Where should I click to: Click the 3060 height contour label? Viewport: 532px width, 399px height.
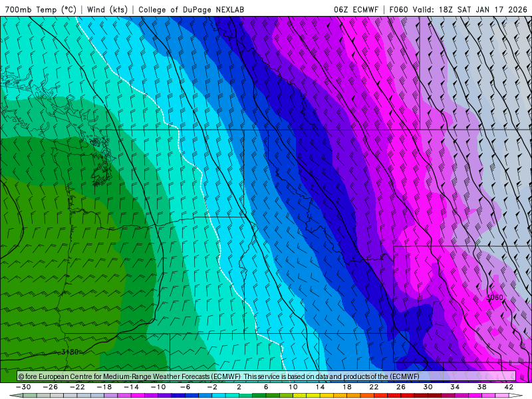[495, 297]
